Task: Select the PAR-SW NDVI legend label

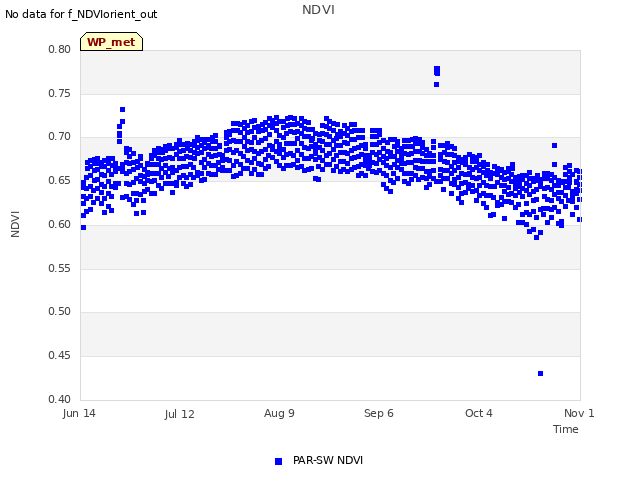Action: [x=328, y=460]
